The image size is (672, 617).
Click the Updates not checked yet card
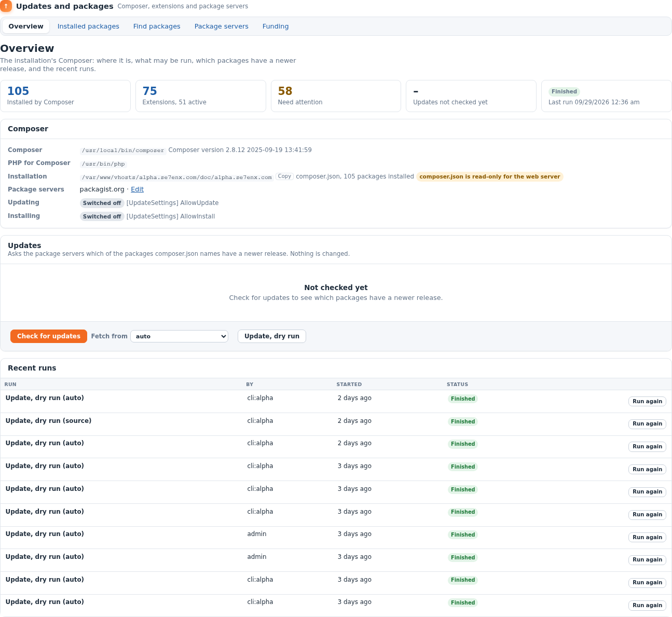tap(471, 96)
